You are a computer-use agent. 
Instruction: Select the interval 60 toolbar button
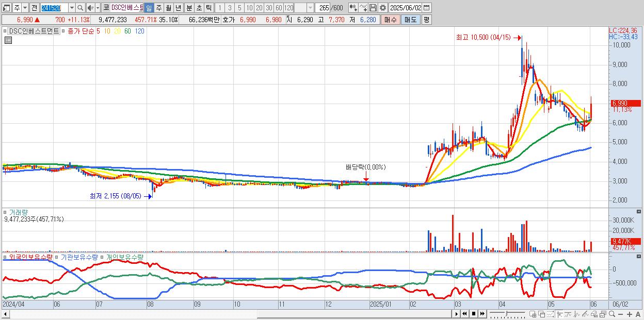279,8
